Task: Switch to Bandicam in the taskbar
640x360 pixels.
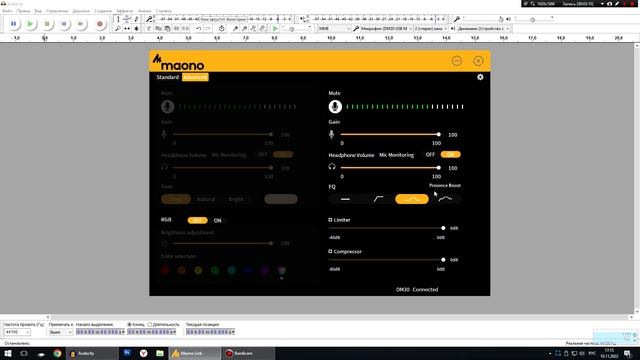Action: 248,353
